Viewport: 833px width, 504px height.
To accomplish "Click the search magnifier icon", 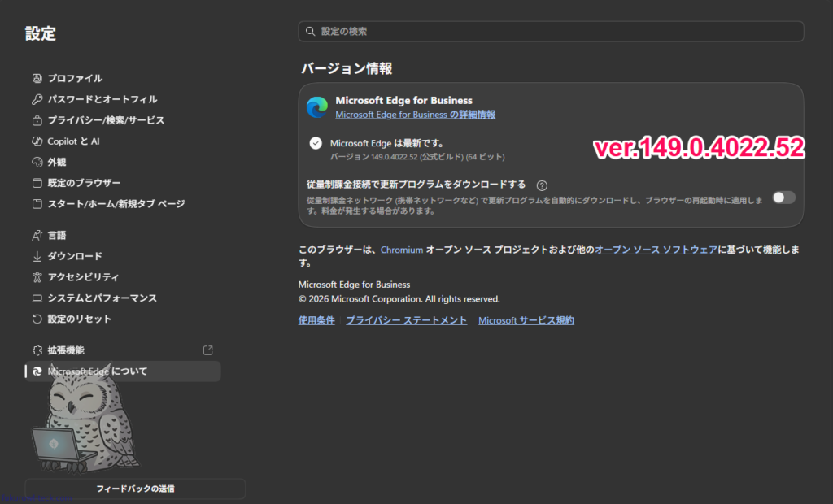I will point(310,32).
